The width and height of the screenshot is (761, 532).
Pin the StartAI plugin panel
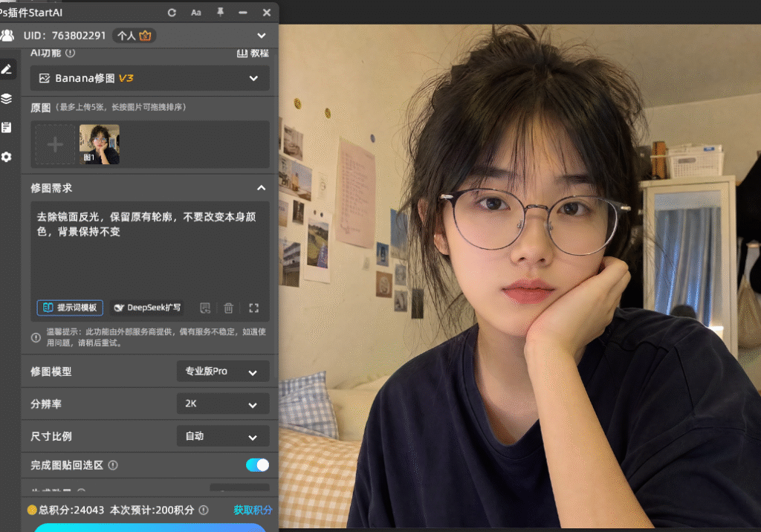[220, 12]
